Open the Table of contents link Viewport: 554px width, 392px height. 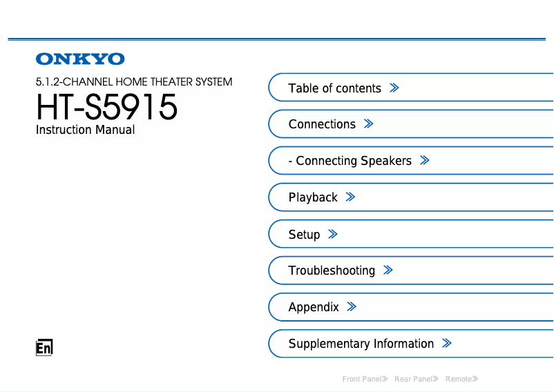coord(334,88)
